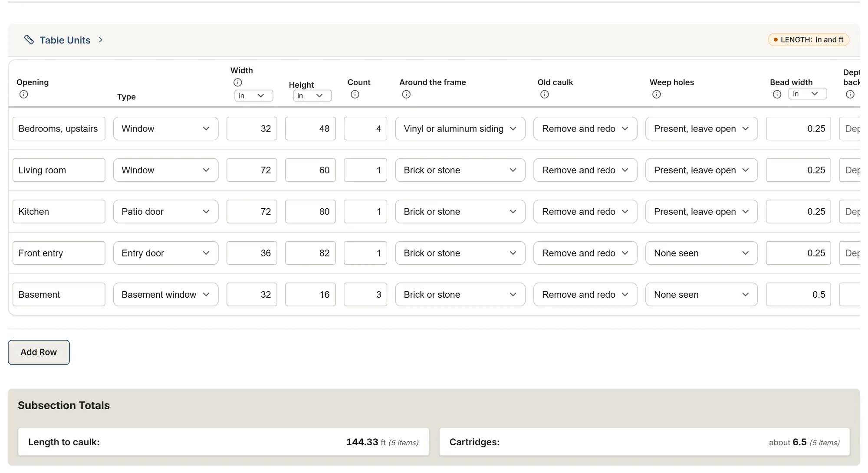868x473 pixels.
Task: Expand the Table Units chevron
Action: coord(101,40)
